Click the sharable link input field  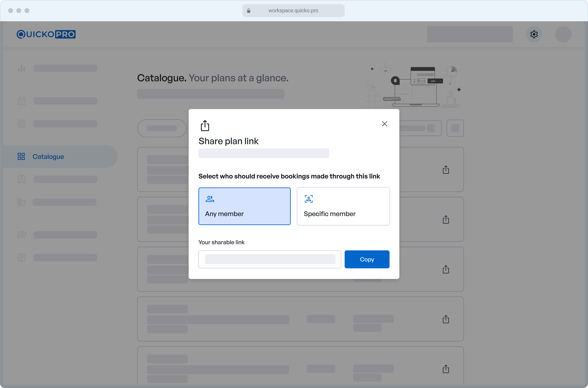[x=270, y=259]
